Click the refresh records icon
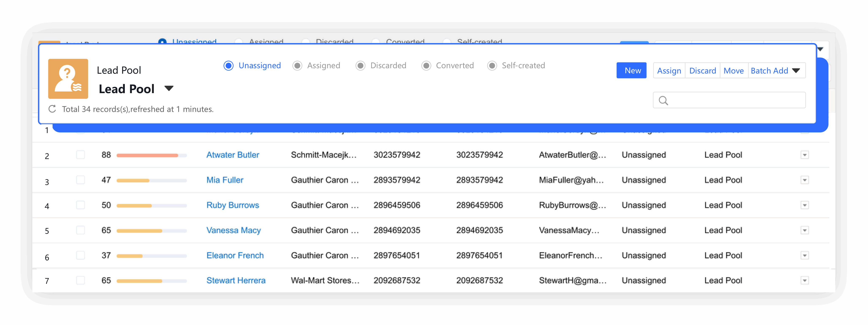This screenshot has width=868, height=325. click(x=52, y=109)
